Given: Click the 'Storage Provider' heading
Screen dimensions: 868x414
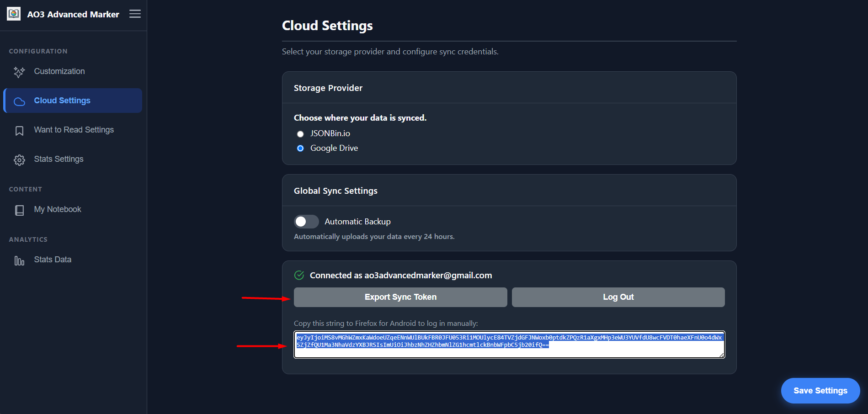Looking at the screenshot, I should [328, 88].
